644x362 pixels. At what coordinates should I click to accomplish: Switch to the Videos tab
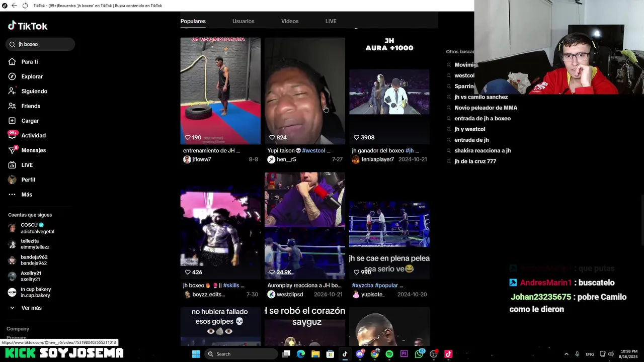(290, 21)
